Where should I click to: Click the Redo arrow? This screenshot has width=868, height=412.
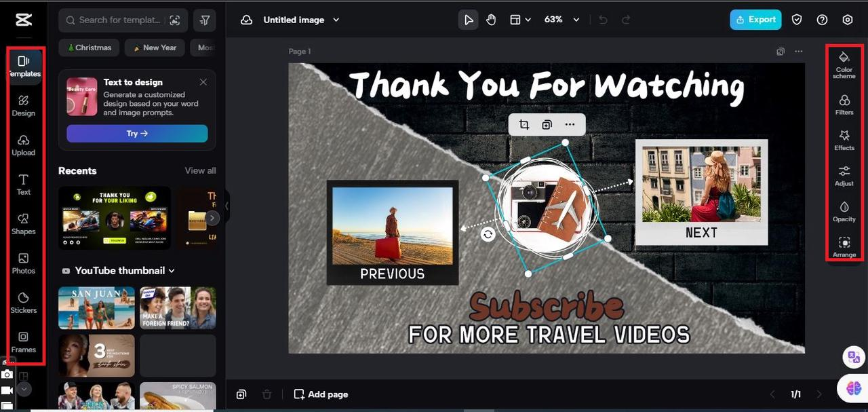point(626,20)
